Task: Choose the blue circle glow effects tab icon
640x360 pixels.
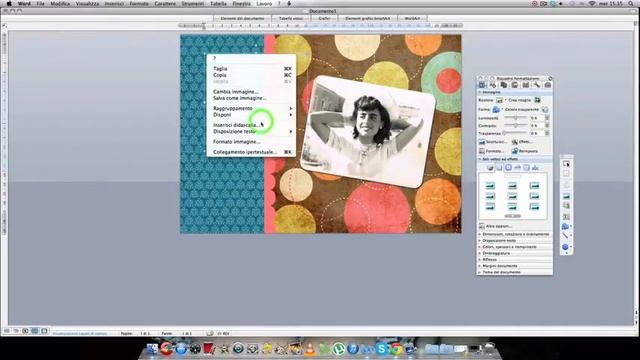Action: tap(508, 168)
